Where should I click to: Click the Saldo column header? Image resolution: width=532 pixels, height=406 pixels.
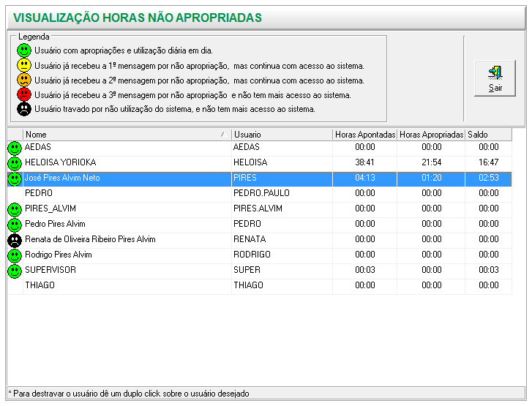[x=488, y=135]
